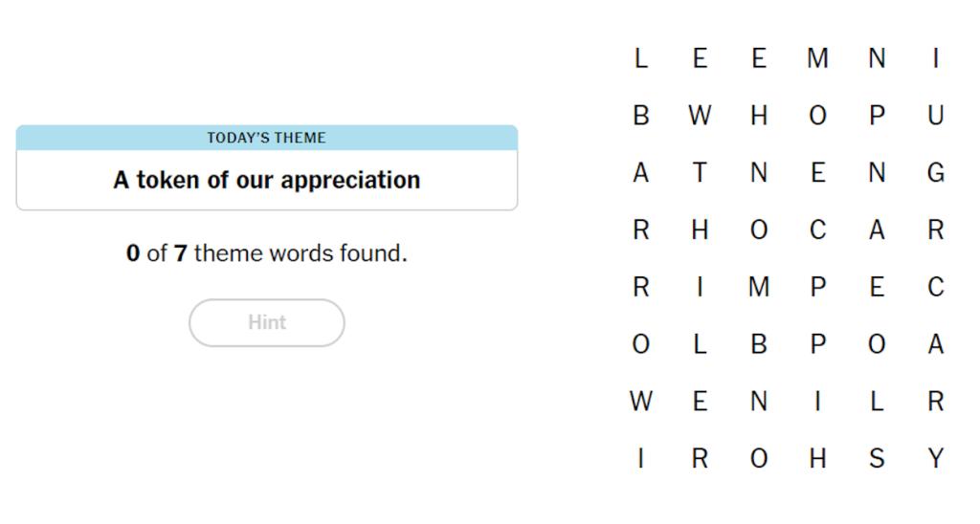This screenshot has width=980, height=524.
Task: Click the Today's Theme header bar
Action: (267, 138)
